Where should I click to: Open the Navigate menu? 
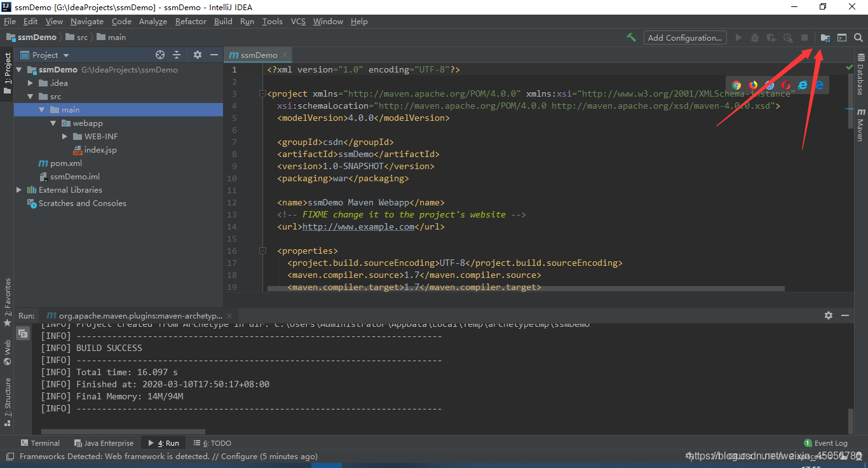tap(87, 21)
